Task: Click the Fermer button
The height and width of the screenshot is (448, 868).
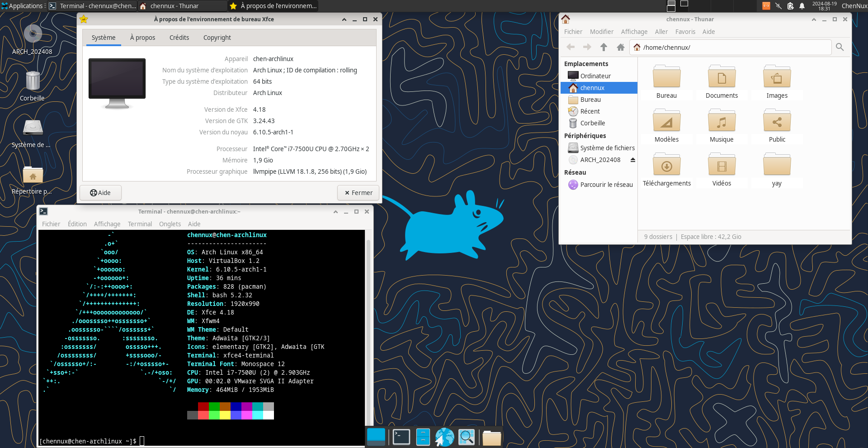Action: pos(358,193)
